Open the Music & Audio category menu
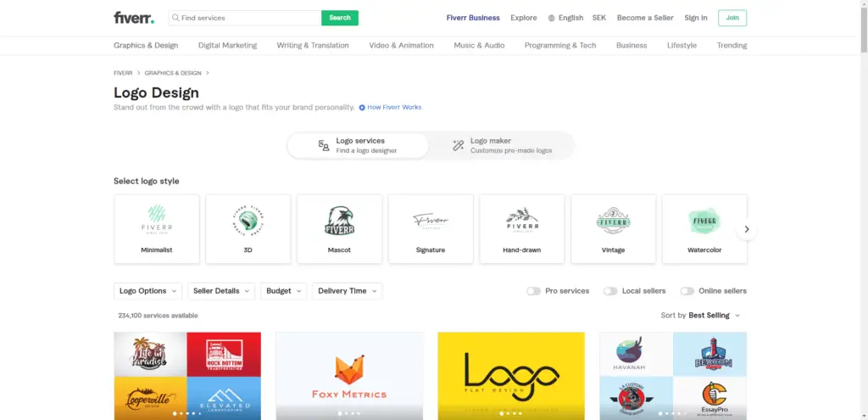The width and height of the screenshot is (868, 420). click(x=480, y=46)
